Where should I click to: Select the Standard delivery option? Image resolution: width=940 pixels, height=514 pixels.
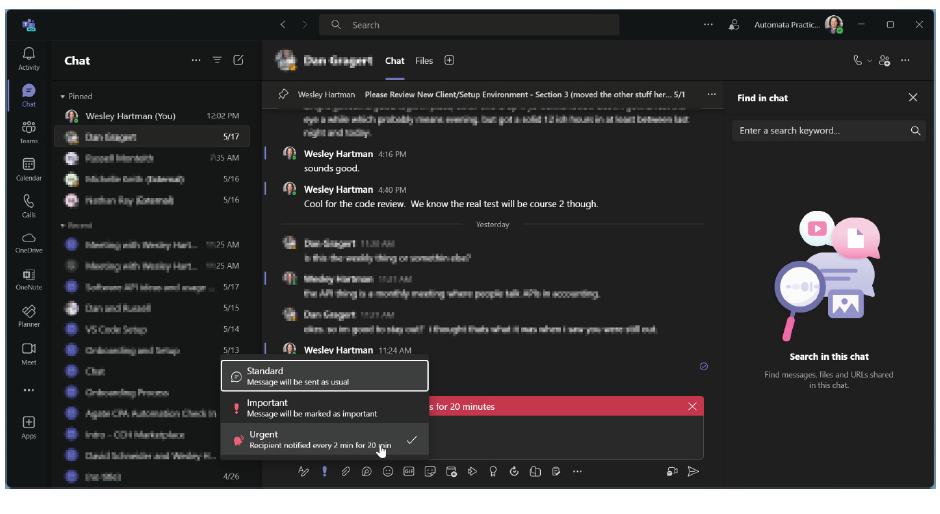click(x=324, y=376)
